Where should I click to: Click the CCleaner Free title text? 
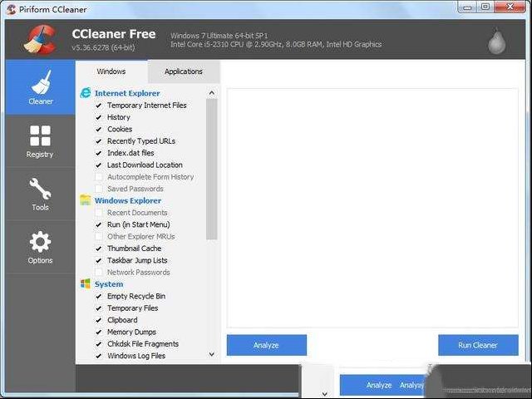click(x=114, y=34)
